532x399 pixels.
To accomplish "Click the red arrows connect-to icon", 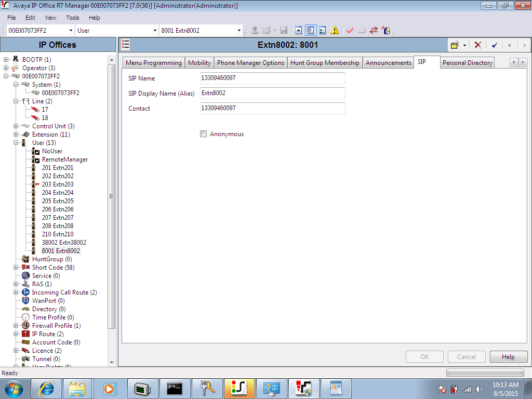I will point(374,31).
